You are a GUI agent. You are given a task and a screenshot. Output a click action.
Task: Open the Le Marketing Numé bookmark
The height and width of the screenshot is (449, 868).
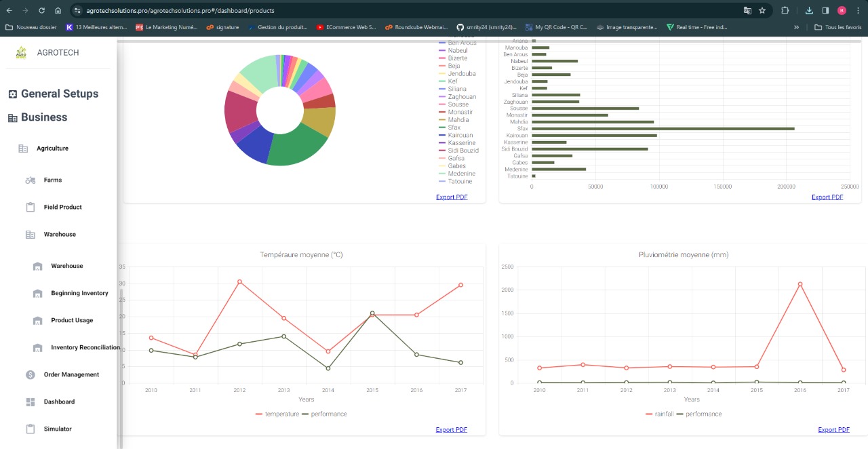coord(167,28)
